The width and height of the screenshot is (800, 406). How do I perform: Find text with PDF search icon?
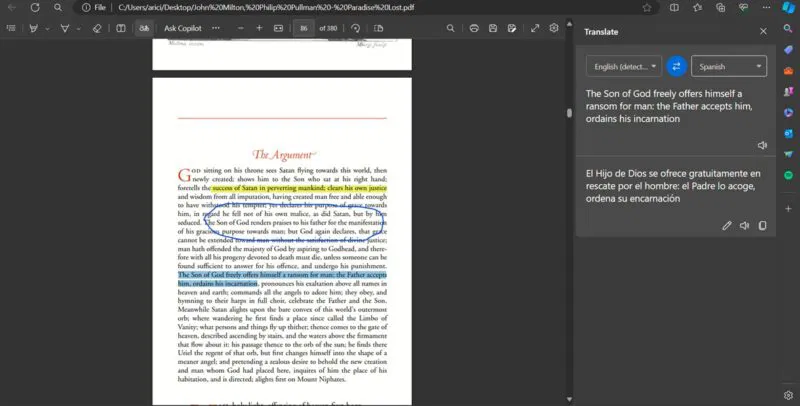click(x=451, y=29)
